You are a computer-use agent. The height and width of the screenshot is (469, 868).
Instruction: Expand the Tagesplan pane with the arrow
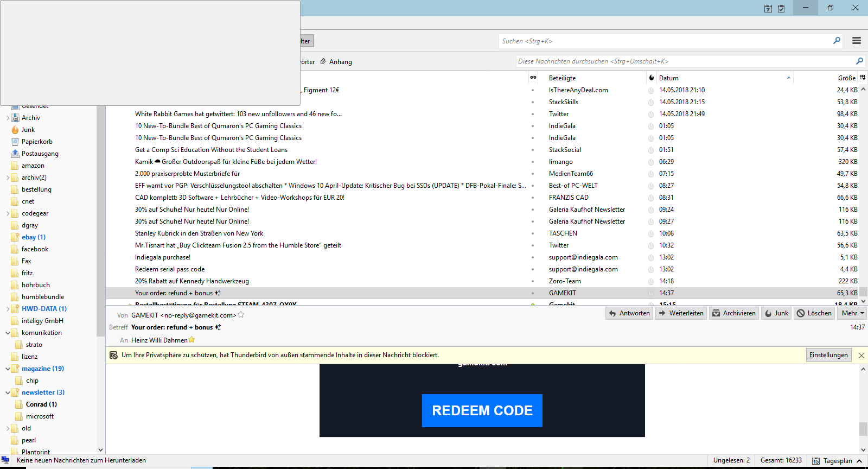coord(859,461)
